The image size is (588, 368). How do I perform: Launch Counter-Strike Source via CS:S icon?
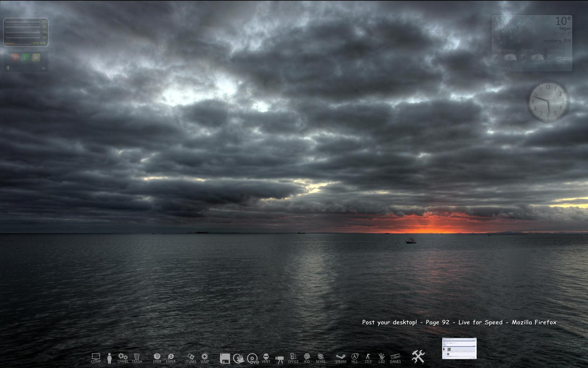pos(368,358)
